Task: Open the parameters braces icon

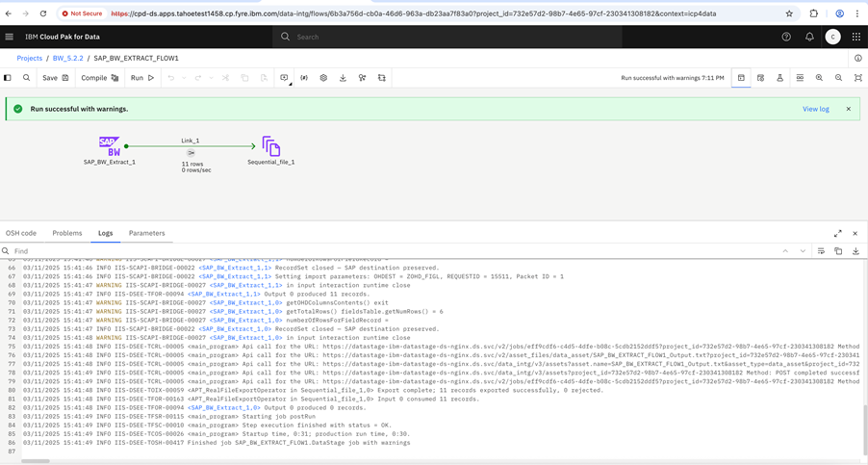Action: tap(304, 78)
